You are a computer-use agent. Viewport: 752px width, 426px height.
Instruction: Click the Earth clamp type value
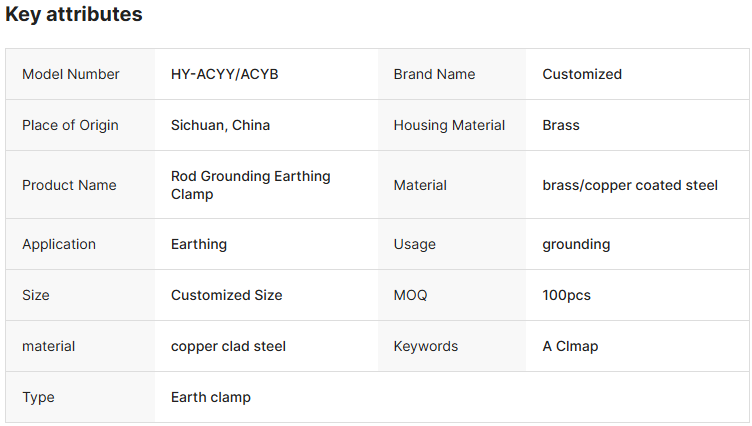211,397
